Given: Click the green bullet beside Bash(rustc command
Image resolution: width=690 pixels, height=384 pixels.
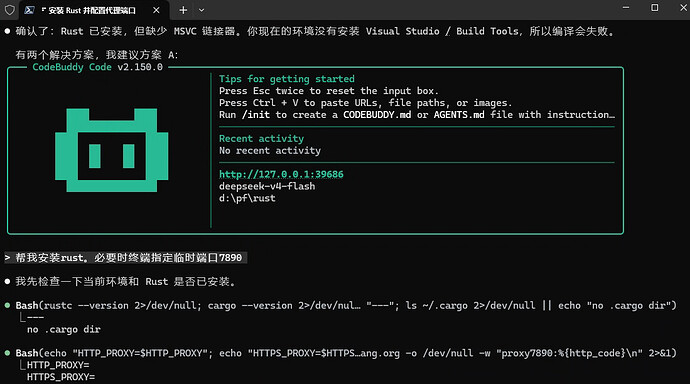Looking at the screenshot, I should (7, 305).
